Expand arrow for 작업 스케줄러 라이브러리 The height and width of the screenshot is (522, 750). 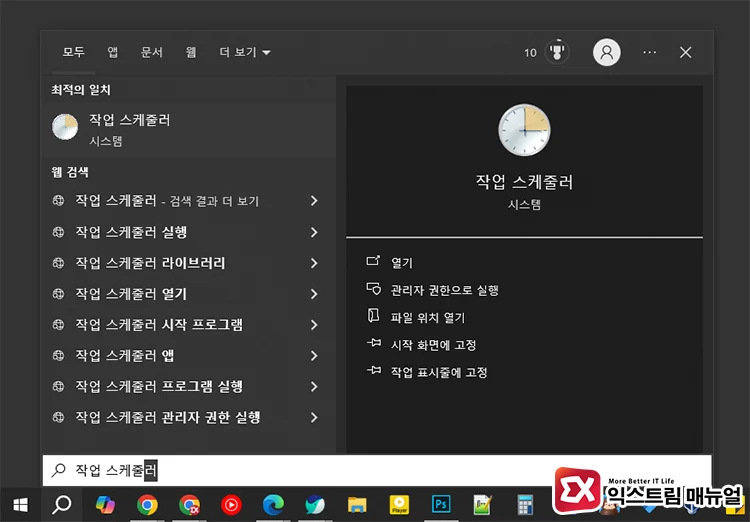[314, 263]
